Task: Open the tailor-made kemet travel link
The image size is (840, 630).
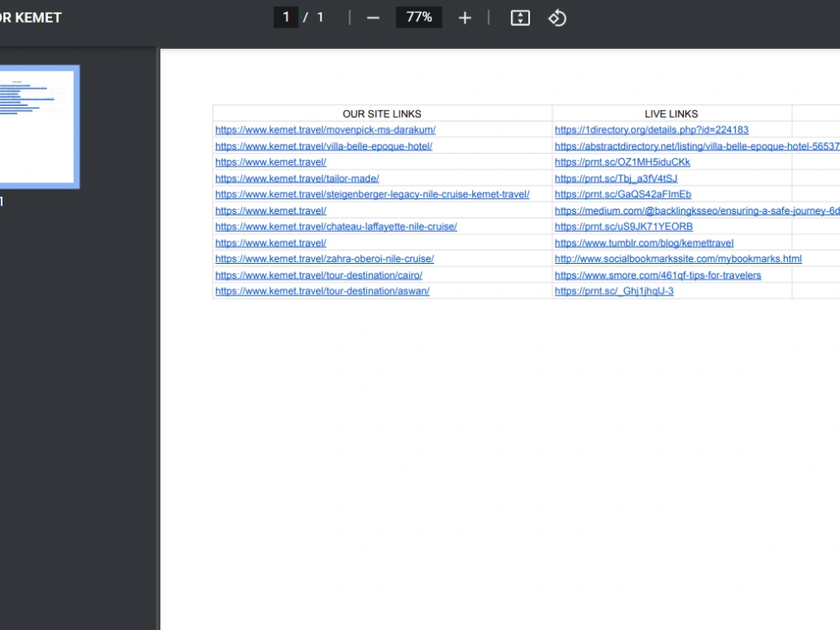Action: (x=297, y=178)
